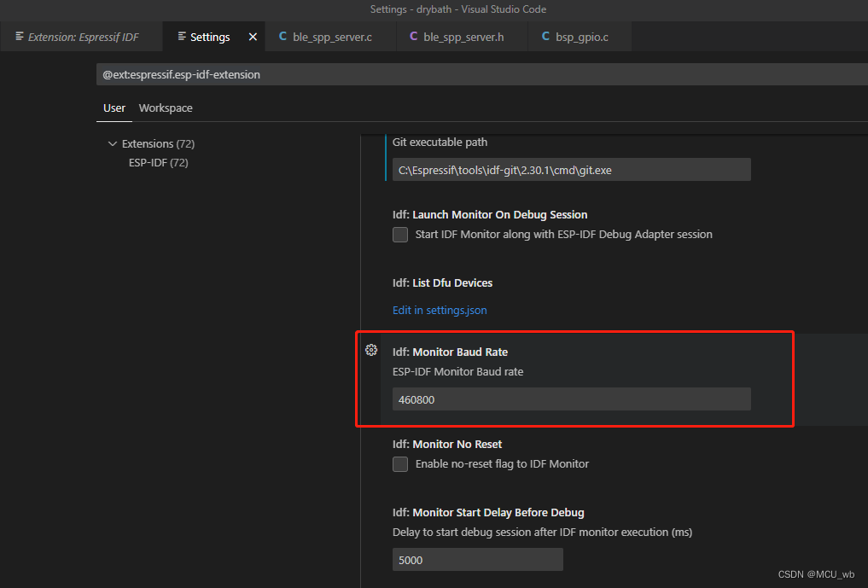Click C icon of ble_spp_server.h tab
868x588 pixels.
(x=414, y=36)
